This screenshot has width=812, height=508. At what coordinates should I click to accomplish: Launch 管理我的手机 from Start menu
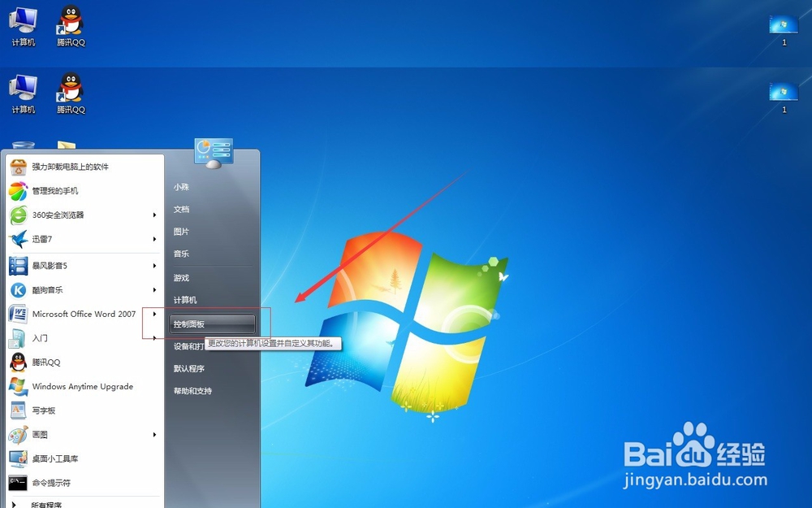(x=83, y=191)
